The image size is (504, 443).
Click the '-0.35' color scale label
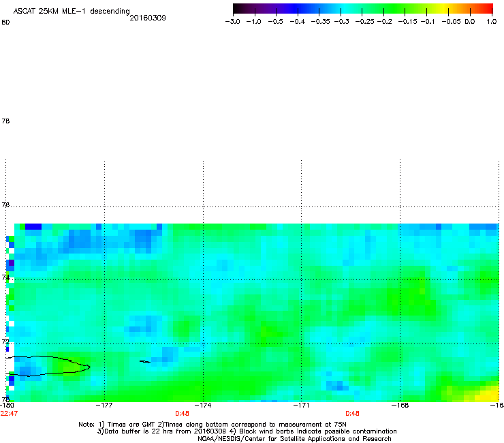[320, 22]
